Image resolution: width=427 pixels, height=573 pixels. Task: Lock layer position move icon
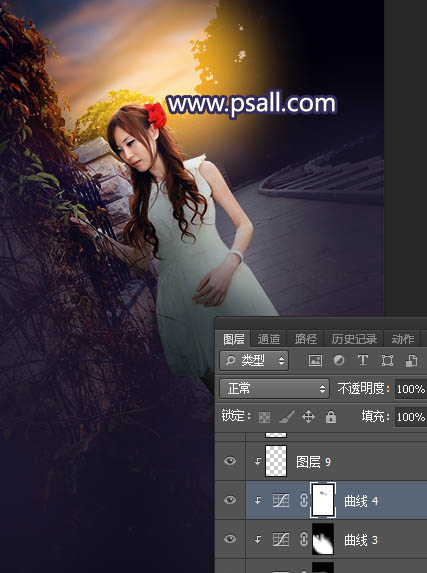click(x=308, y=417)
